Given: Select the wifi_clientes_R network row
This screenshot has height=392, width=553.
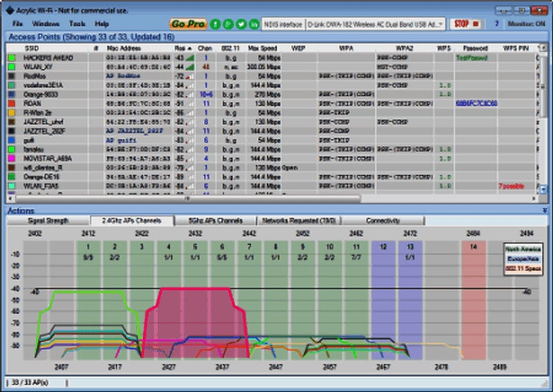Looking at the screenshot, I should pos(271,168).
